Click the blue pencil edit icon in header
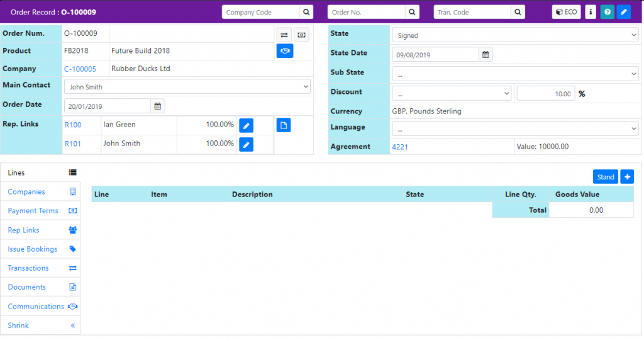This screenshot has height=340, width=644. click(623, 12)
